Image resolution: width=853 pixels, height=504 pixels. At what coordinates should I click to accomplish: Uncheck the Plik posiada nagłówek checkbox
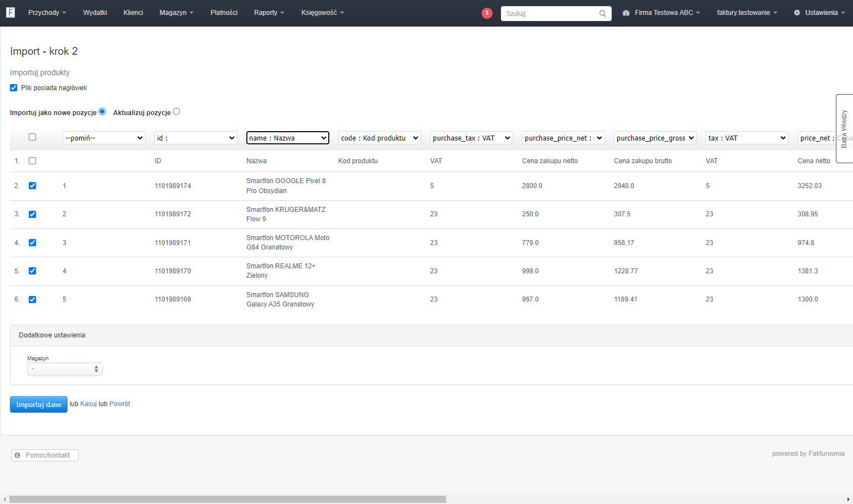click(x=14, y=88)
